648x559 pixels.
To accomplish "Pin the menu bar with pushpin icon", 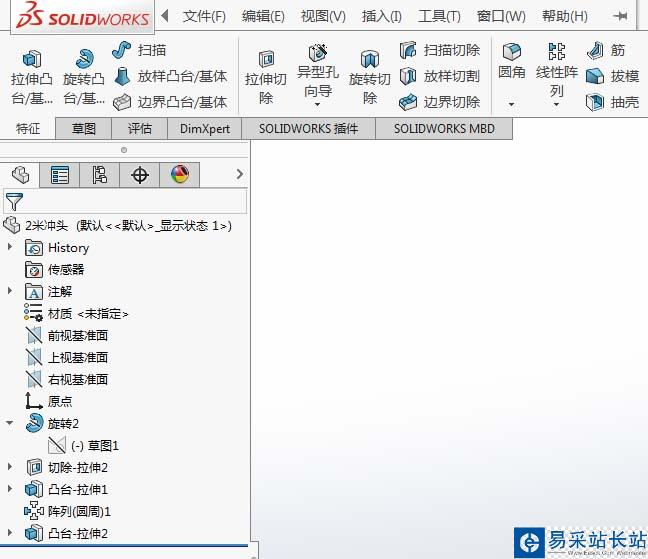I will (x=620, y=16).
